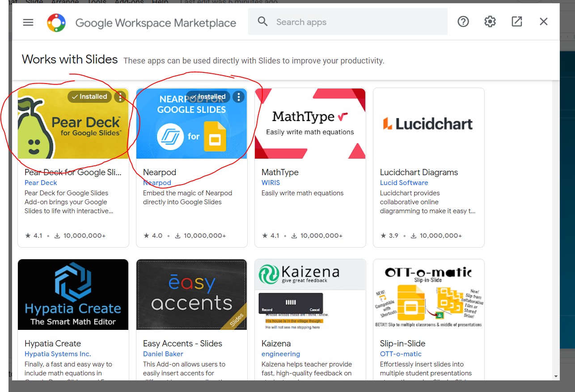The height and width of the screenshot is (392, 575).
Task: Open the OTT-o-matic Slip-in-Slide thumbnail
Action: tap(429, 295)
